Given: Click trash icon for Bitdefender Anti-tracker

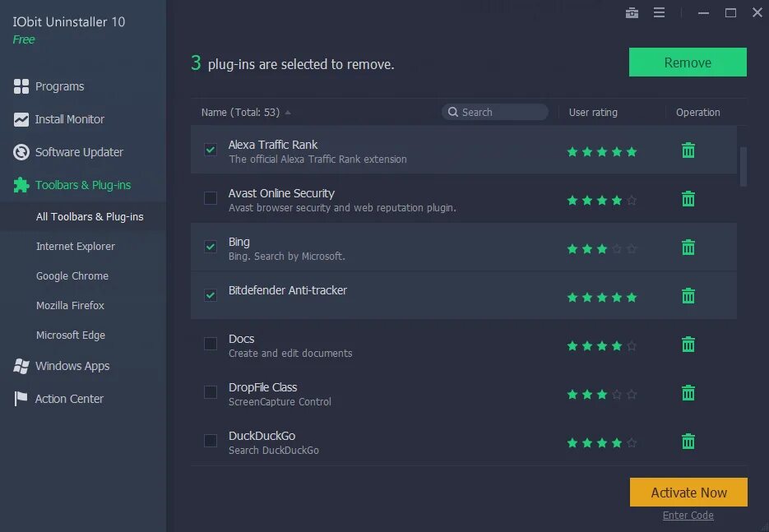Looking at the screenshot, I should coord(688,296).
